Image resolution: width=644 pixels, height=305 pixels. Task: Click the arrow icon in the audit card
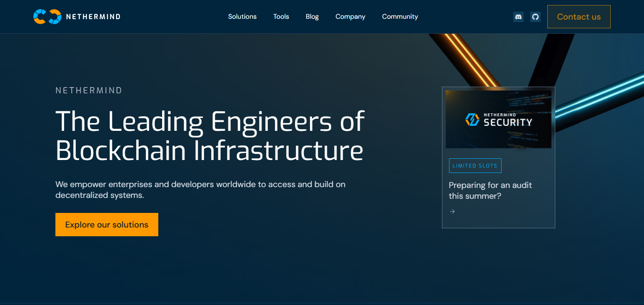point(452,212)
